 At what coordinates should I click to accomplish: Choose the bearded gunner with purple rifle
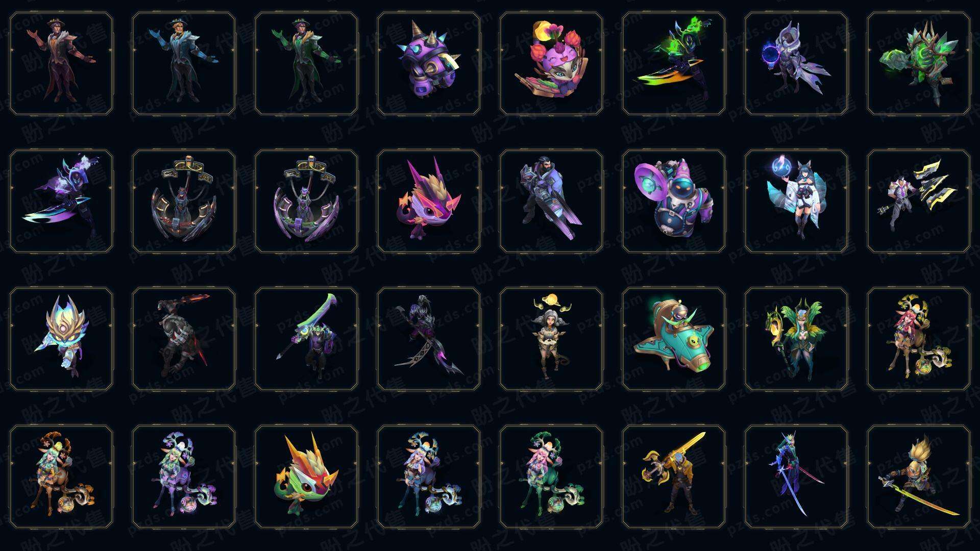[x=551, y=201]
